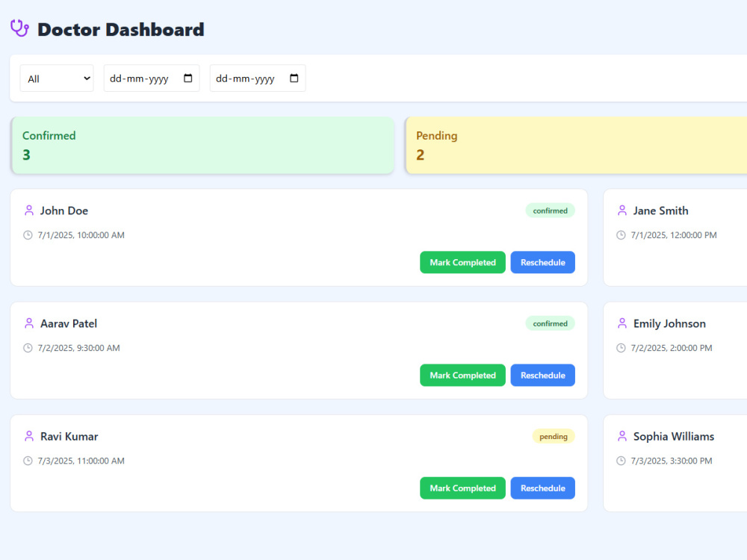Image resolution: width=747 pixels, height=560 pixels.
Task: Focus the second dd-mm-yyyy date field
Action: [258, 78]
